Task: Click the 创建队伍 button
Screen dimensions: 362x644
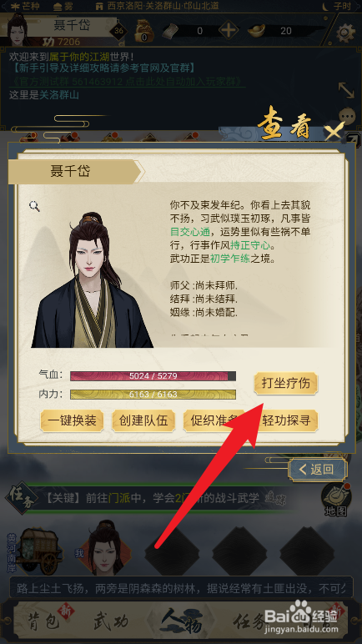Action: tap(143, 420)
